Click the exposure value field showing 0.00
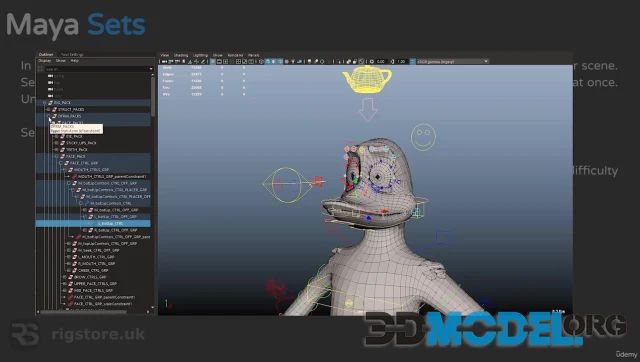The height and width of the screenshot is (362, 640). [x=381, y=62]
